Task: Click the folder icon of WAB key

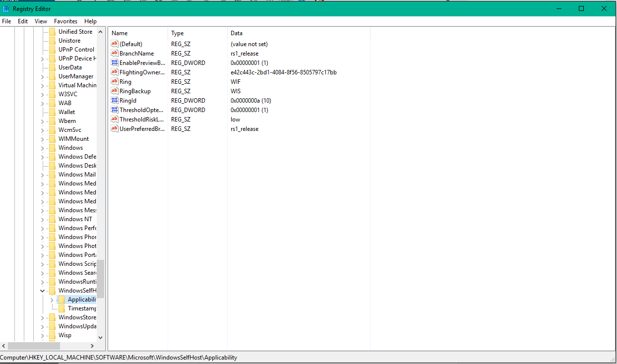Action: click(52, 103)
